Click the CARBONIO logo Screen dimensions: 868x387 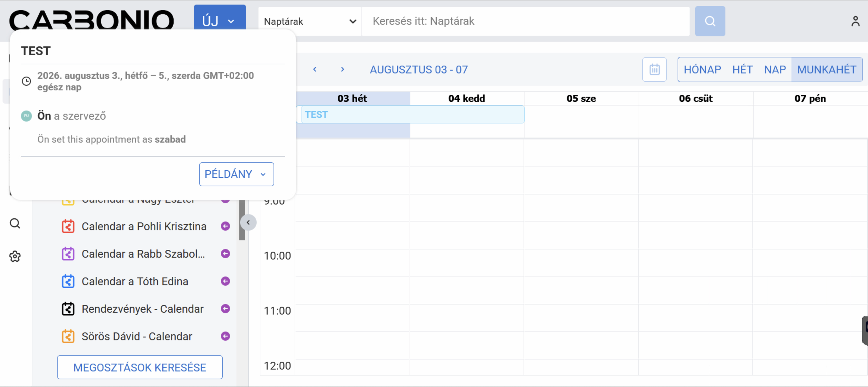(x=91, y=20)
